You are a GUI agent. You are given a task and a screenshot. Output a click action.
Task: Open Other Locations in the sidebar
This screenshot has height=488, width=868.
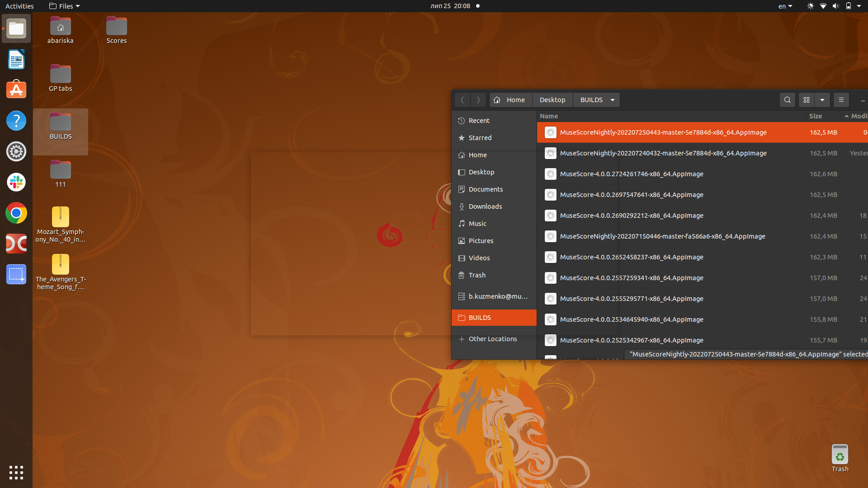(493, 339)
